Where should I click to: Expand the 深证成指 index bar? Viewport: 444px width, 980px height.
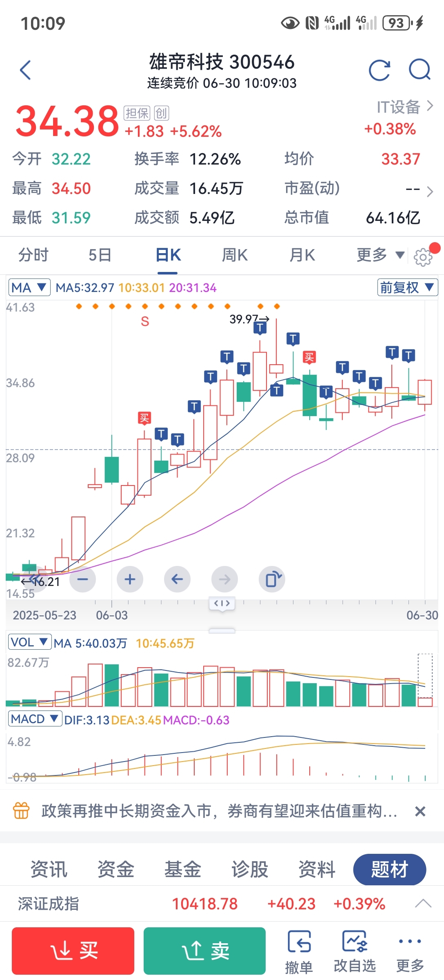pyautogui.click(x=423, y=904)
